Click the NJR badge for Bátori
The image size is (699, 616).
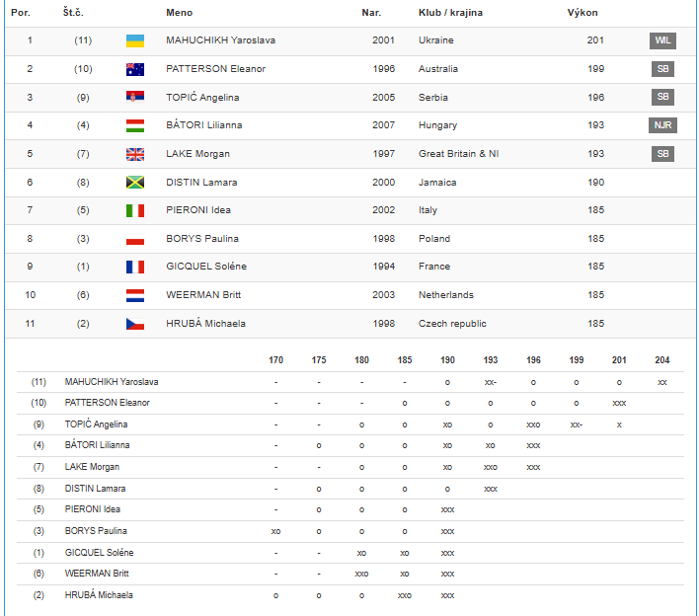pos(662,125)
